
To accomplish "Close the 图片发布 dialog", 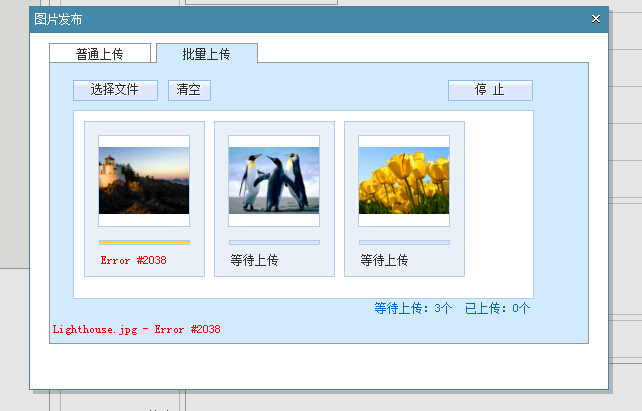I will pos(596,19).
